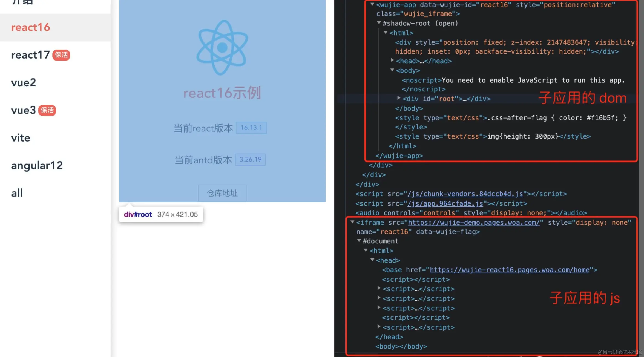The height and width of the screenshot is (357, 644).
Task: Select the empty body element under #document
Action: coord(401,346)
